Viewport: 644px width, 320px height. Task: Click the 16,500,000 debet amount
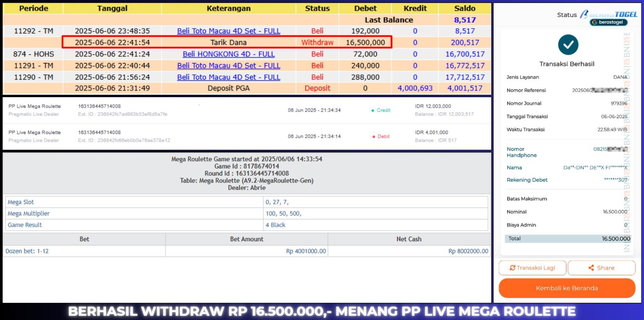[365, 42]
